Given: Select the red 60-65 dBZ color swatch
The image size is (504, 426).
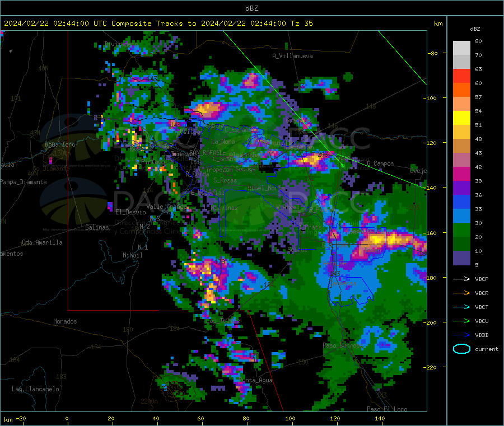Looking at the screenshot, I should (461, 76).
